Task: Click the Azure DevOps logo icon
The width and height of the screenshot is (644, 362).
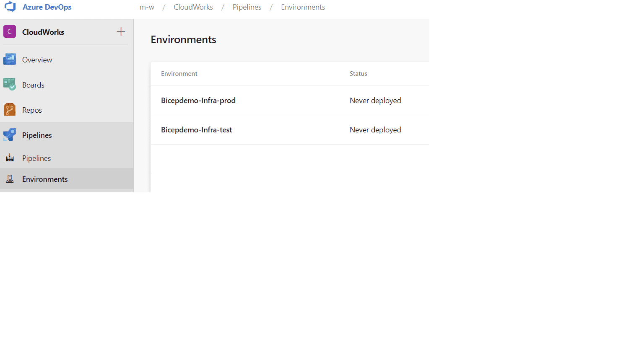Action: click(10, 6)
